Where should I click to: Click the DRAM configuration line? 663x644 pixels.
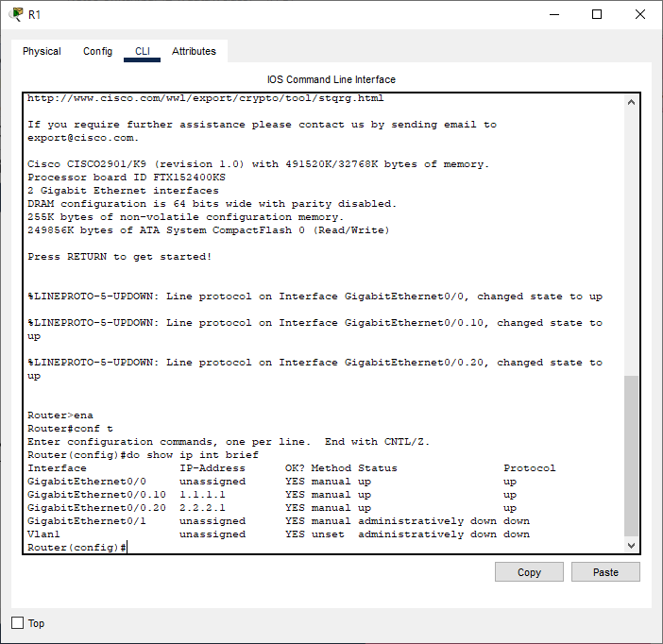212,204
